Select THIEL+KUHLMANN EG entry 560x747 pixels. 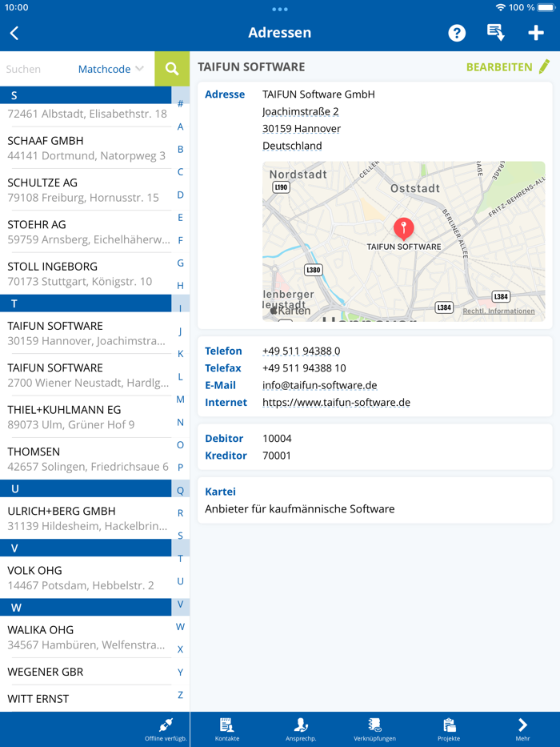tap(86, 417)
